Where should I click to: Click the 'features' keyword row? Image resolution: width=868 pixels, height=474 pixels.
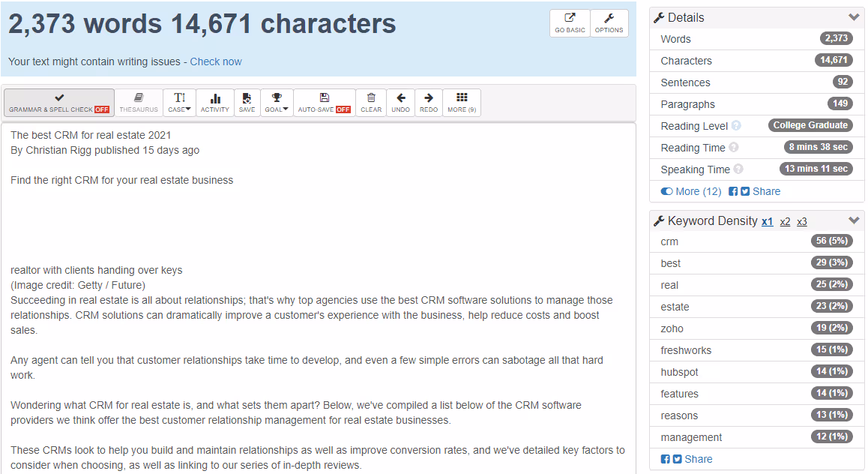[x=757, y=394]
